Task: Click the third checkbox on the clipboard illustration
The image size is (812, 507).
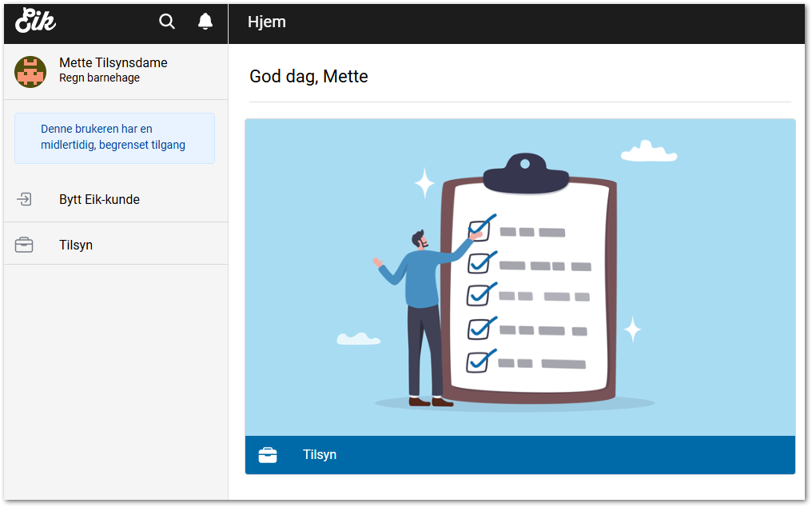Action: tap(477, 295)
